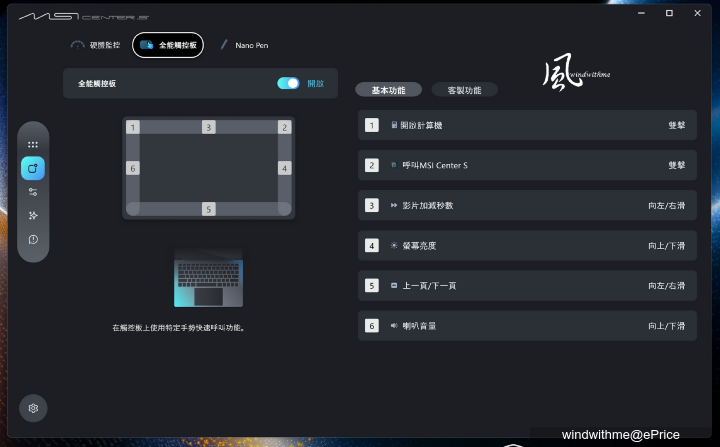The width and height of the screenshot is (720, 447).
Task: Click the number 4 badge in function list
Action: point(372,245)
